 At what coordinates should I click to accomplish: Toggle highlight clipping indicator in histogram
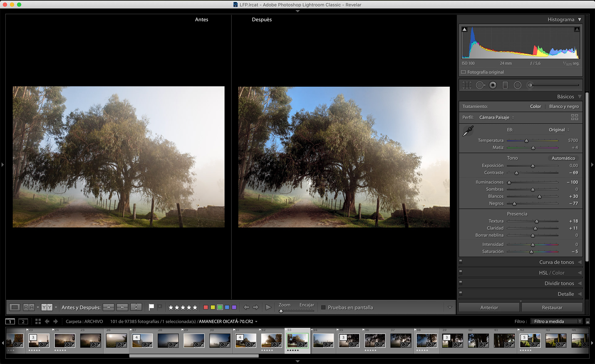[577, 29]
